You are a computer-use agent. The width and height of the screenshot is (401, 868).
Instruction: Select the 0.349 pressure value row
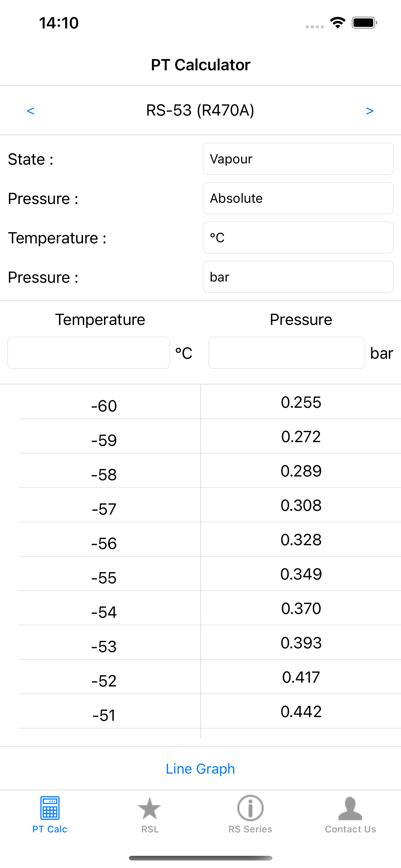point(301,574)
